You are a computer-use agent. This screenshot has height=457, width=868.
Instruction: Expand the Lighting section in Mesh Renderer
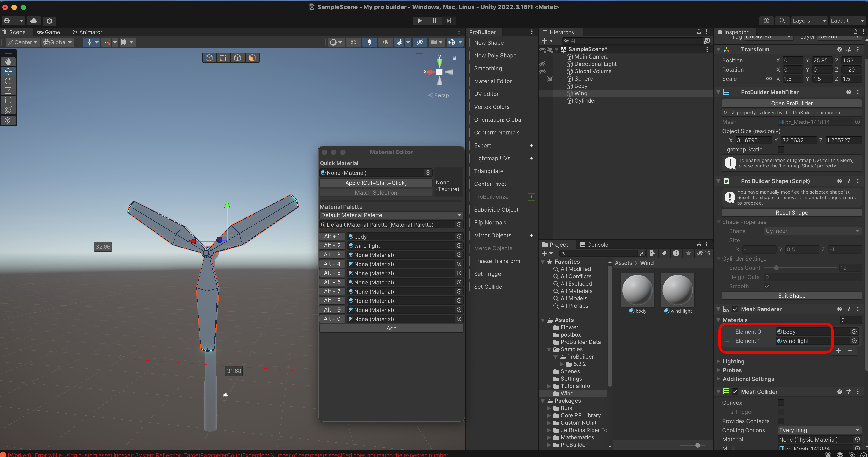(733, 361)
